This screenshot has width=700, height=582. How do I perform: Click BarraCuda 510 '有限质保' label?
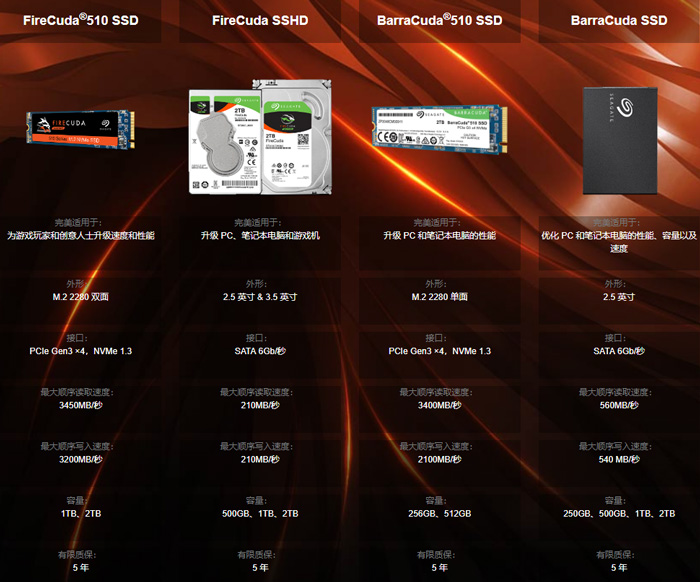pos(436,555)
